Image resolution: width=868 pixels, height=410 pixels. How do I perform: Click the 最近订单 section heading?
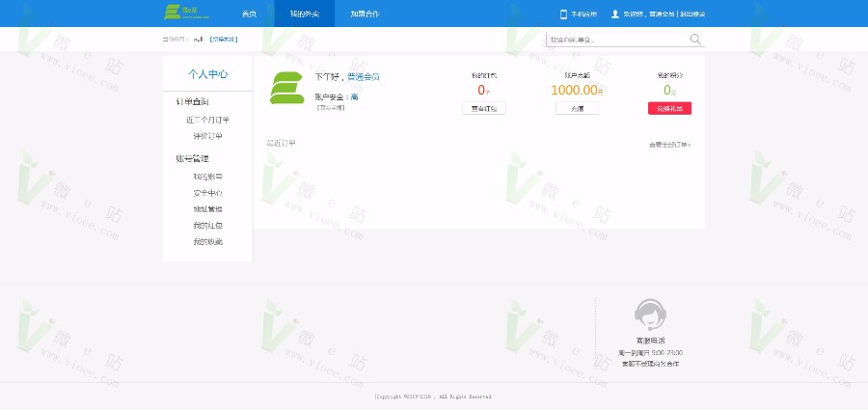pos(282,143)
